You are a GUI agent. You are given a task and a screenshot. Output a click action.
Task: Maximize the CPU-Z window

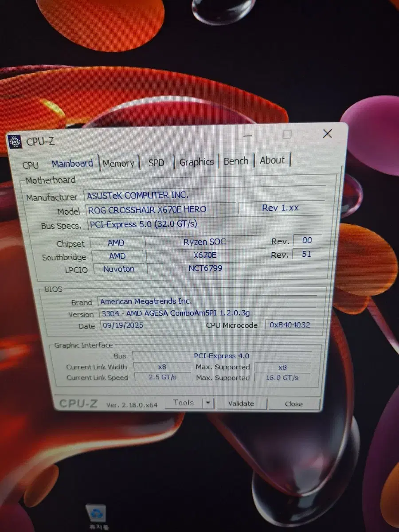pos(287,134)
